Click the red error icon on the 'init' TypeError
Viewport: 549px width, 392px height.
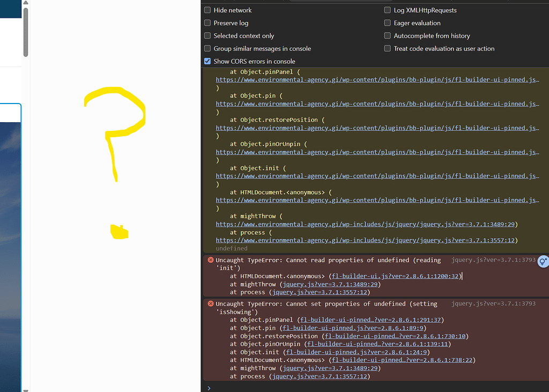(x=210, y=260)
